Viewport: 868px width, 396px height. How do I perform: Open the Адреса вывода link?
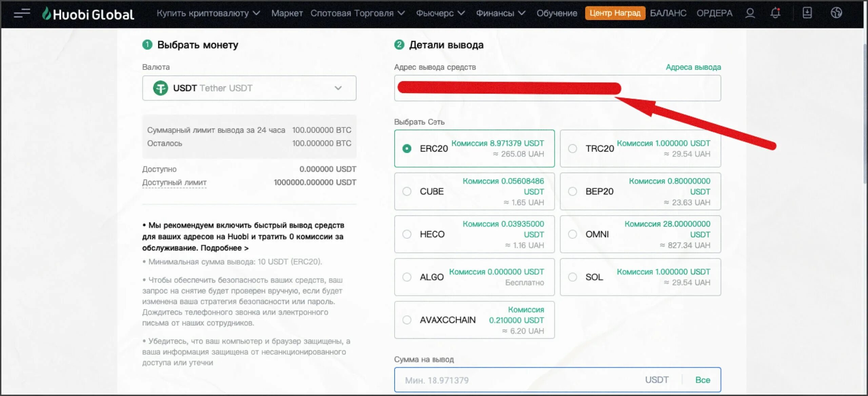693,67
